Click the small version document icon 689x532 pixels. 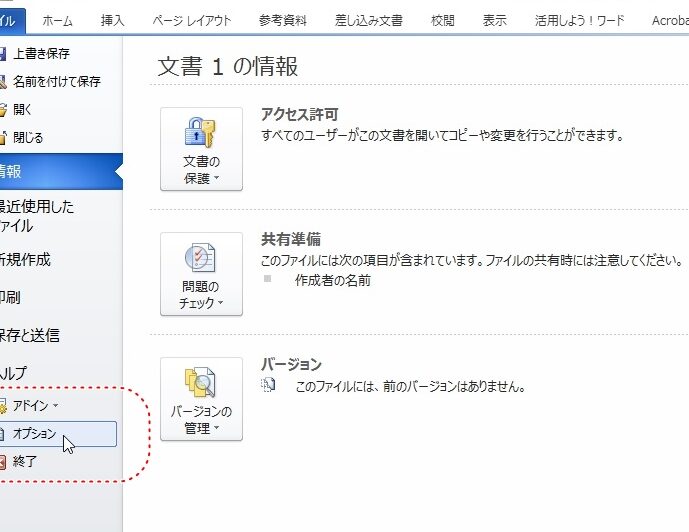point(268,385)
